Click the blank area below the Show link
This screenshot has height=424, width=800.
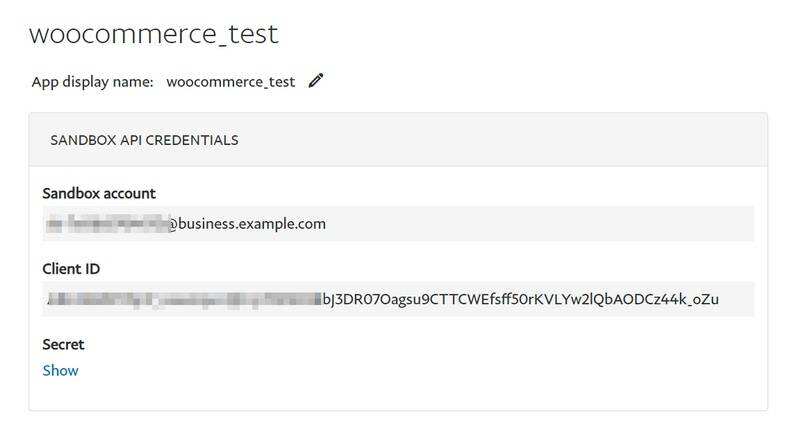(60, 396)
